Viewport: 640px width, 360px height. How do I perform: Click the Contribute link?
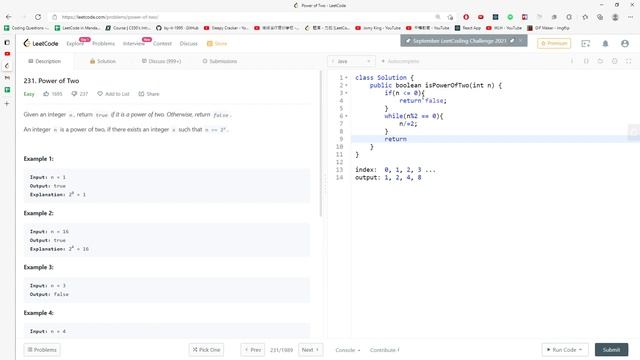coord(384,350)
